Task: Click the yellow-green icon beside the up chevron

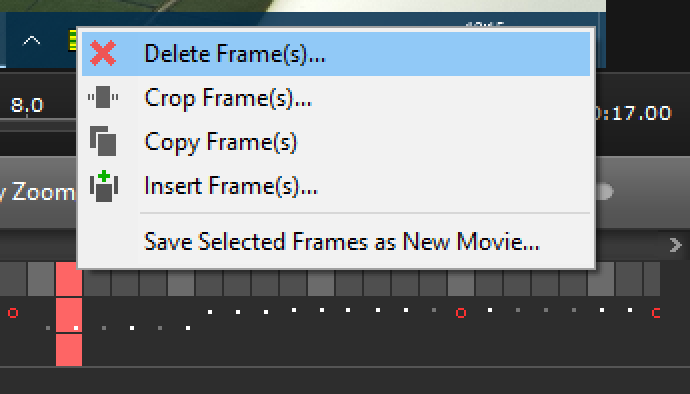Action: click(73, 41)
